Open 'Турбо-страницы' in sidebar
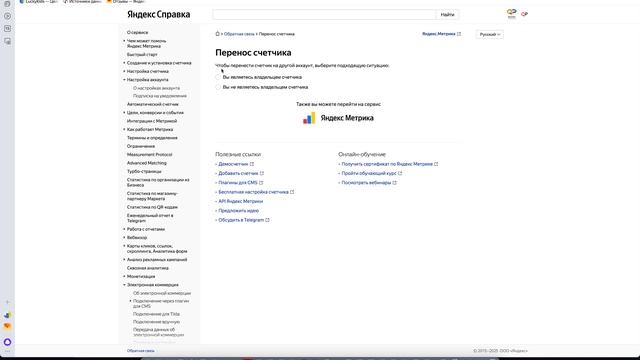Image resolution: width=640 pixels, height=360 pixels. pyautogui.click(x=144, y=171)
